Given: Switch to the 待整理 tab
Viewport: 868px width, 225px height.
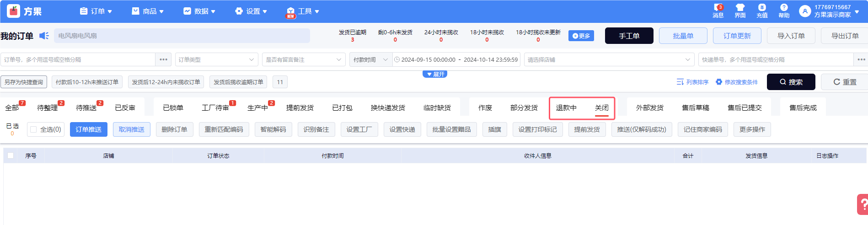Looking at the screenshot, I should coord(48,108).
